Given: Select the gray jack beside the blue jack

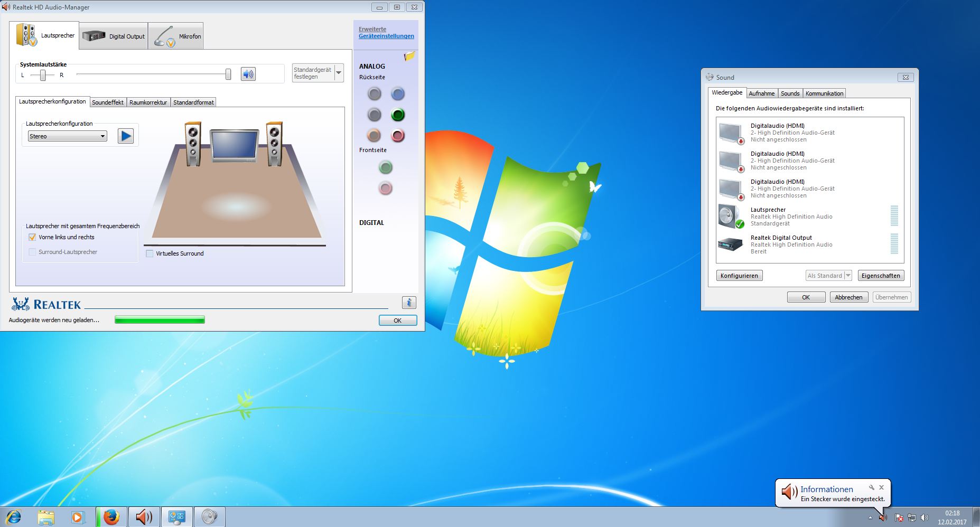Looking at the screenshot, I should click(x=374, y=94).
